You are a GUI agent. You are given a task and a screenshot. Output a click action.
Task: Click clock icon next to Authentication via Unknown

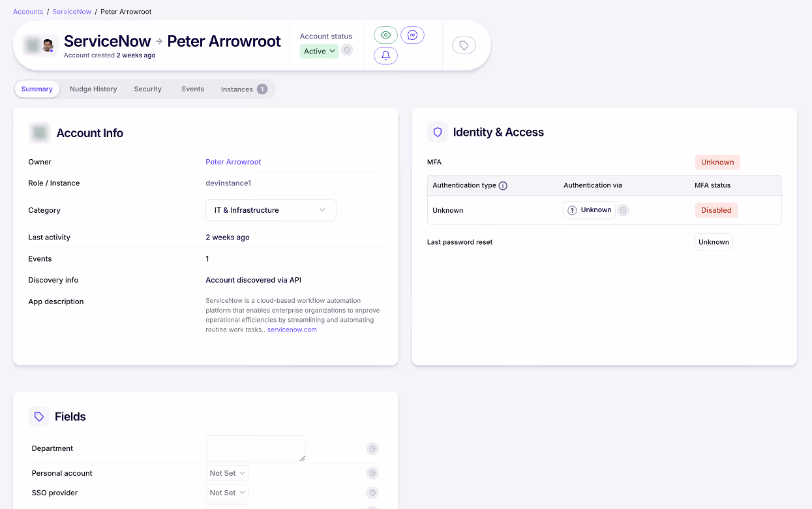[624, 210]
